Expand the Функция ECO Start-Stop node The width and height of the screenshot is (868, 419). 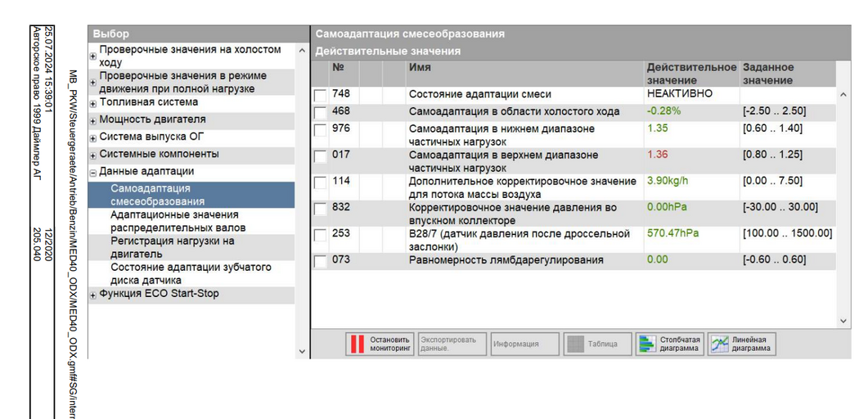pos(93,295)
